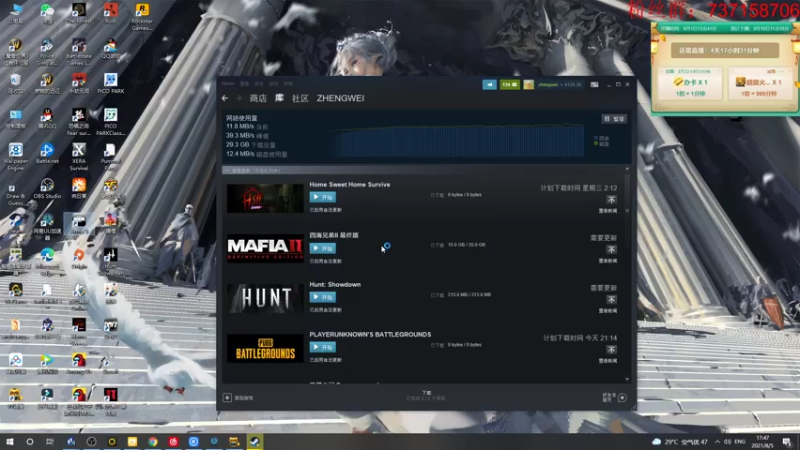
Task: Open Task View on the taskbar
Action: point(49,442)
